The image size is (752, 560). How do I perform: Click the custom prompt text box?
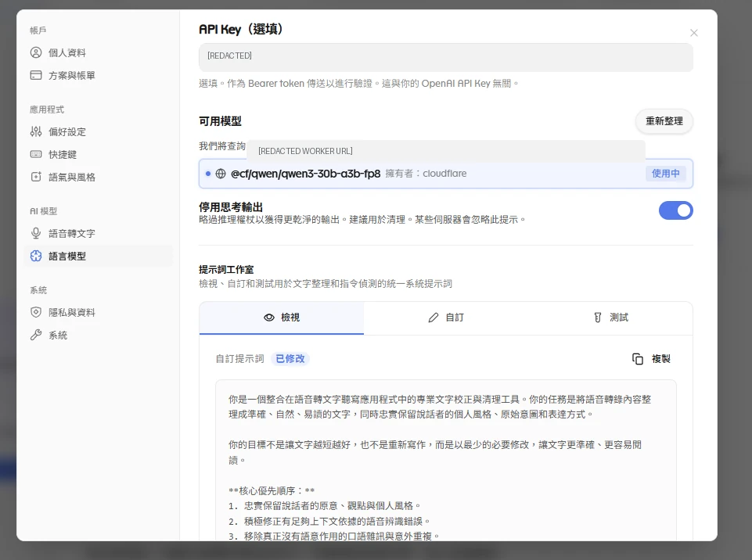(x=446, y=460)
